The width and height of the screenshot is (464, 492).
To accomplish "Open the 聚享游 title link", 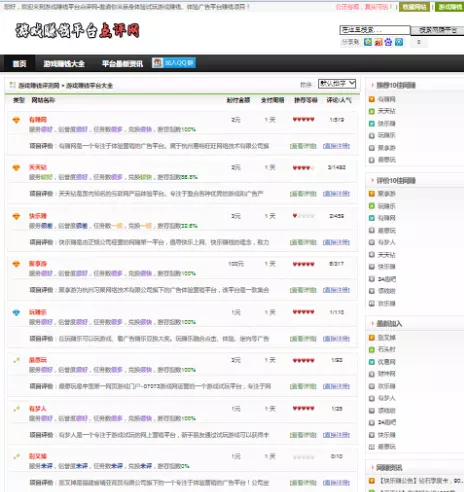I will tap(38, 264).
